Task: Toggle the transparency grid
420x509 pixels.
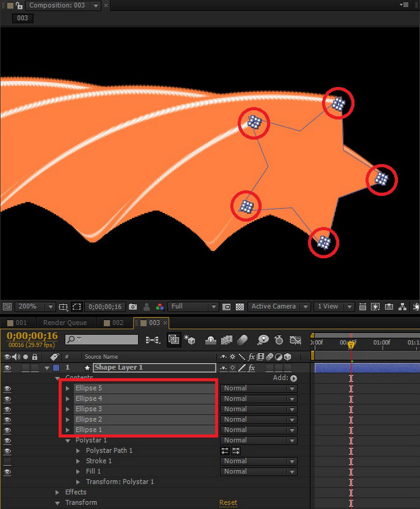Action: (x=240, y=307)
